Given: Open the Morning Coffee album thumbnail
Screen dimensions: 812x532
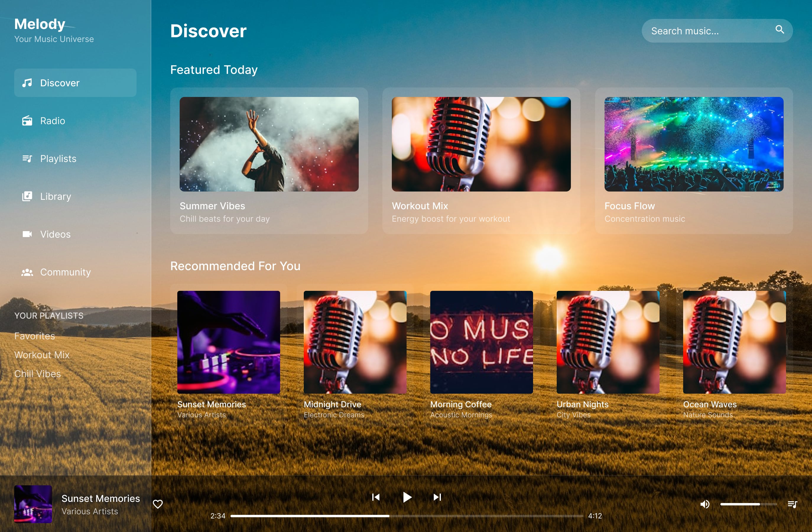Looking at the screenshot, I should [481, 342].
